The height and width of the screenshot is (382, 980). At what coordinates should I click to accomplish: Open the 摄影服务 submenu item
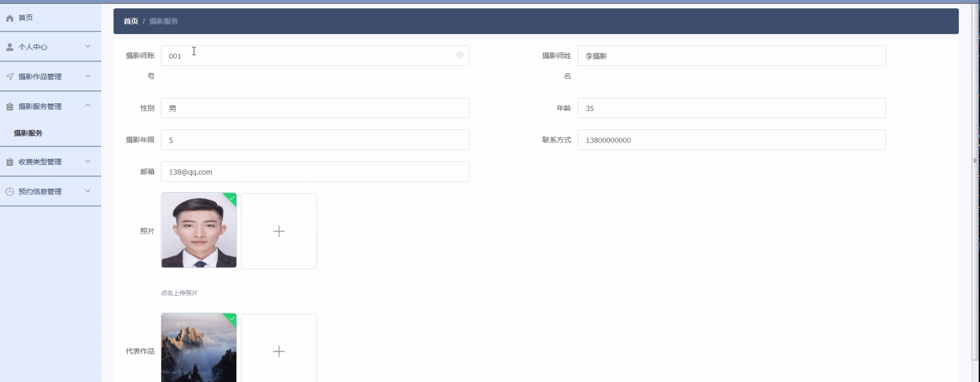(x=28, y=133)
